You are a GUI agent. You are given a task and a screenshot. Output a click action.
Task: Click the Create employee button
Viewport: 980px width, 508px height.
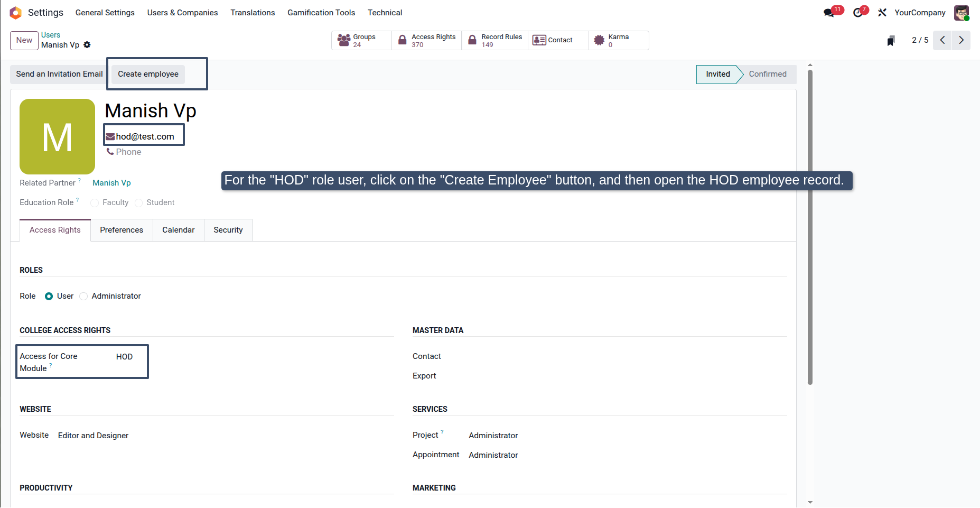point(148,74)
